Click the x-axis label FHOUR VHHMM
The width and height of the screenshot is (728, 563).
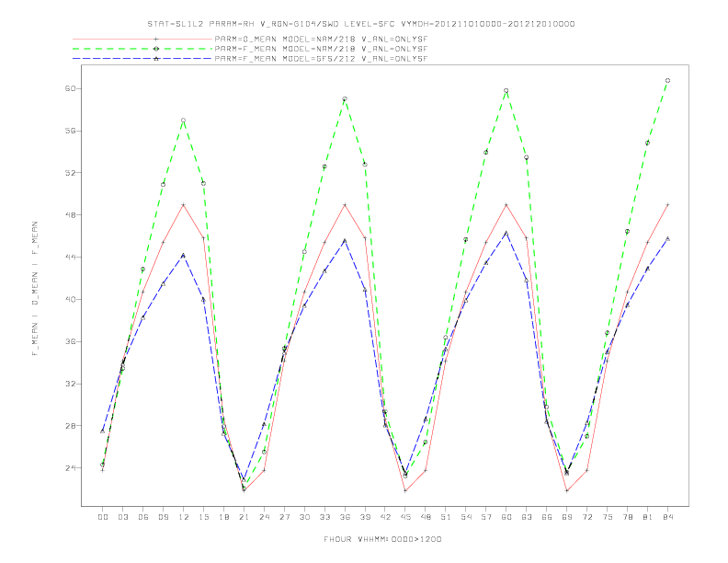tap(382, 539)
